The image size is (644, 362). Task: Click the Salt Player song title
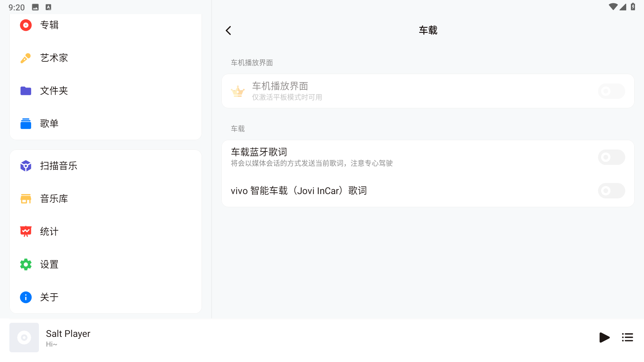(x=68, y=334)
